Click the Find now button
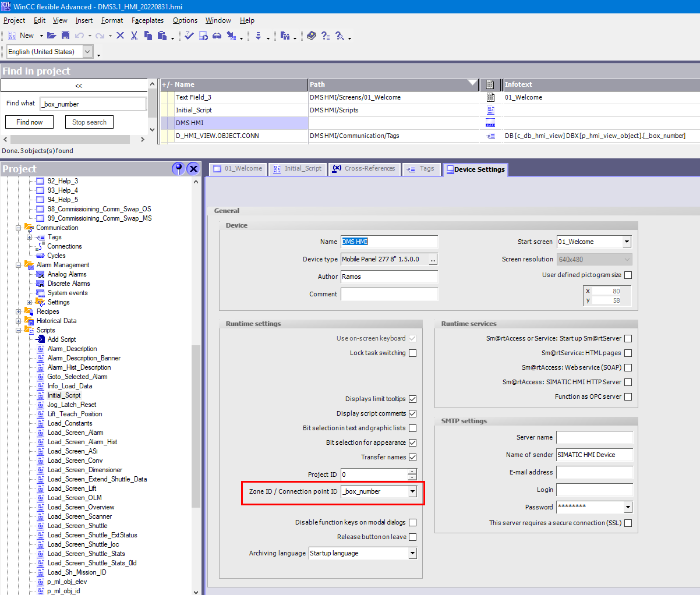 point(29,122)
